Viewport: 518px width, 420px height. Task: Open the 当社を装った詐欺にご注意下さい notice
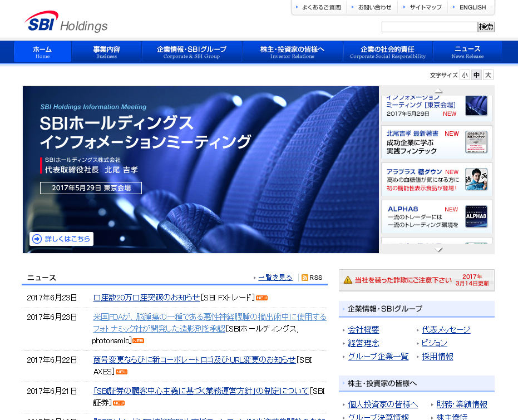coord(417,280)
